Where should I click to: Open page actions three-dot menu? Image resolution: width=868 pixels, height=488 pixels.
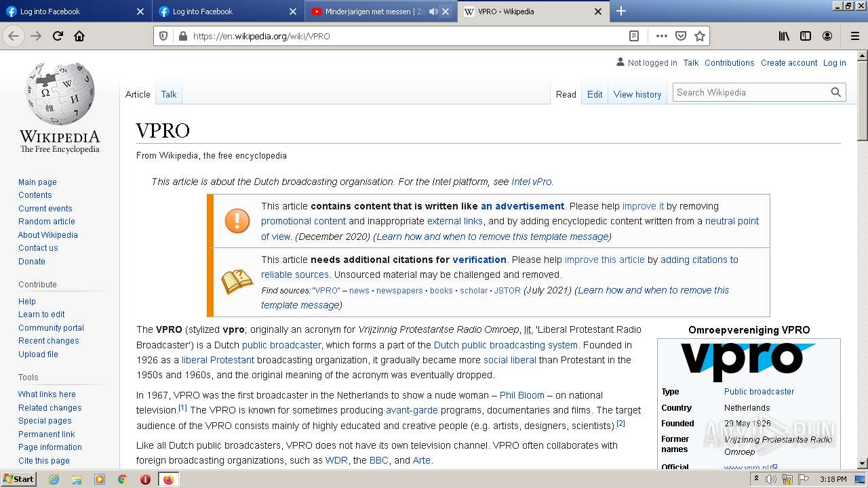(x=661, y=36)
